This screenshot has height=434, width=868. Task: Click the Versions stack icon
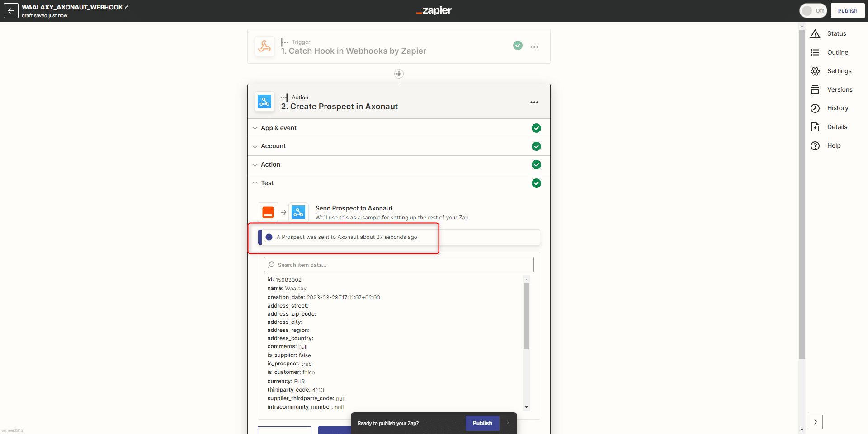[x=815, y=90]
